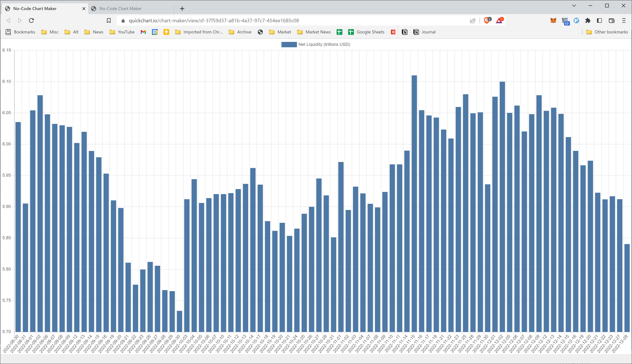Bookmark this page with bookmark icon
Screen dimensions: 632x364
[x=109, y=20]
